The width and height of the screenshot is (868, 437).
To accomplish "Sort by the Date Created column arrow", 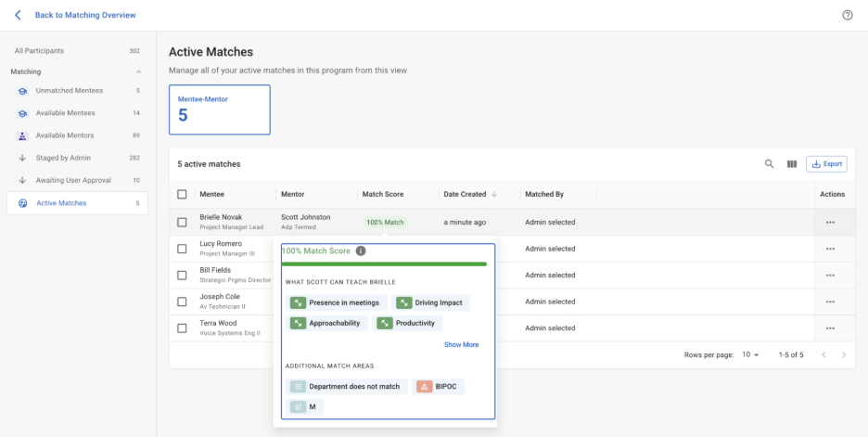I will (x=493, y=195).
